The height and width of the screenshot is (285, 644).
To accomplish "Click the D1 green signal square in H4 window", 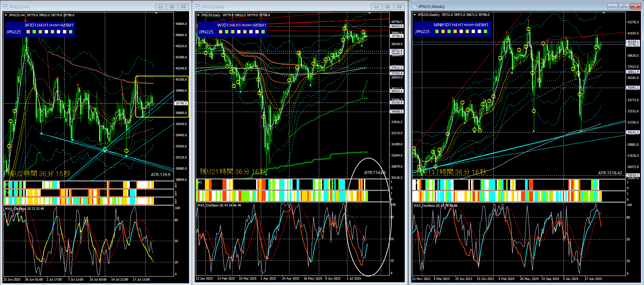I will 34,32.
